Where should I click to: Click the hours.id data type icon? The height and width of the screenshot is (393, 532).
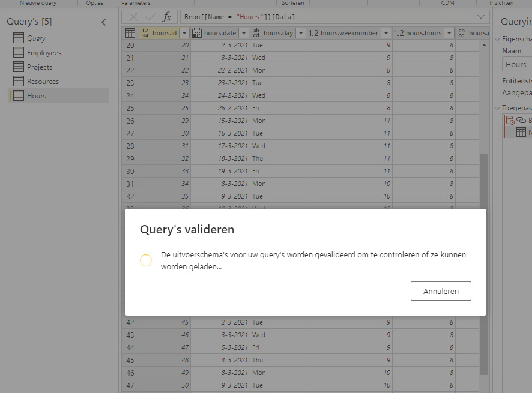tap(145, 33)
